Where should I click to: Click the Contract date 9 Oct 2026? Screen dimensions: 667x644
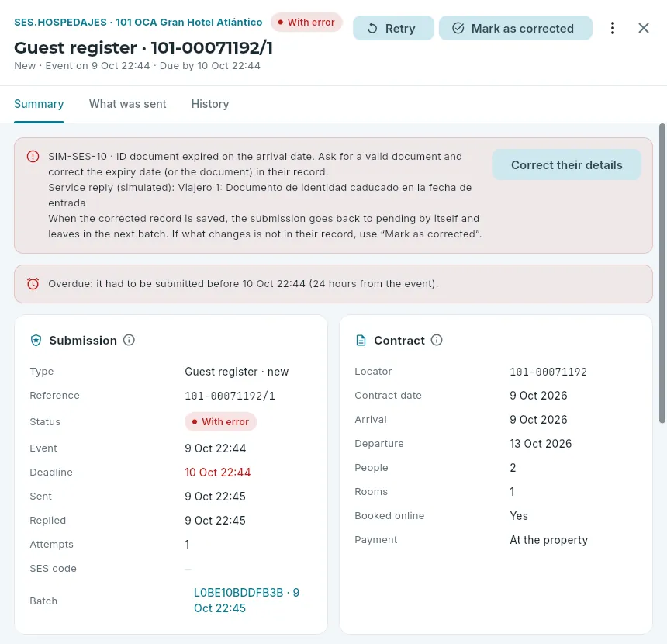tap(538, 396)
